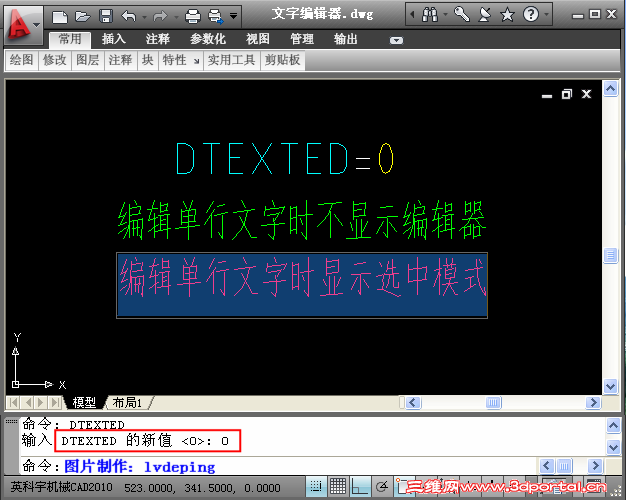Select the 布局1 layout tab

tap(127, 403)
